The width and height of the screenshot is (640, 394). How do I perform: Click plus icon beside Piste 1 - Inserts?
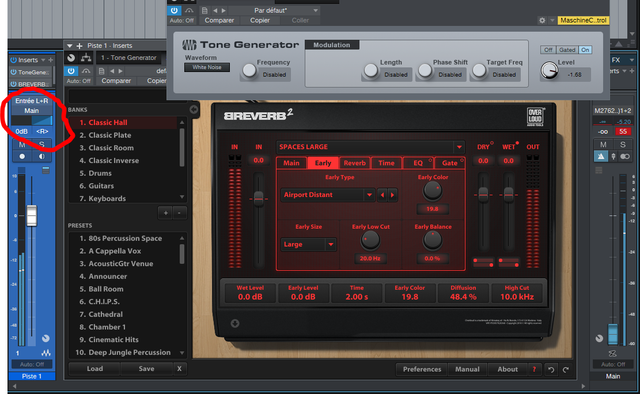point(79,46)
